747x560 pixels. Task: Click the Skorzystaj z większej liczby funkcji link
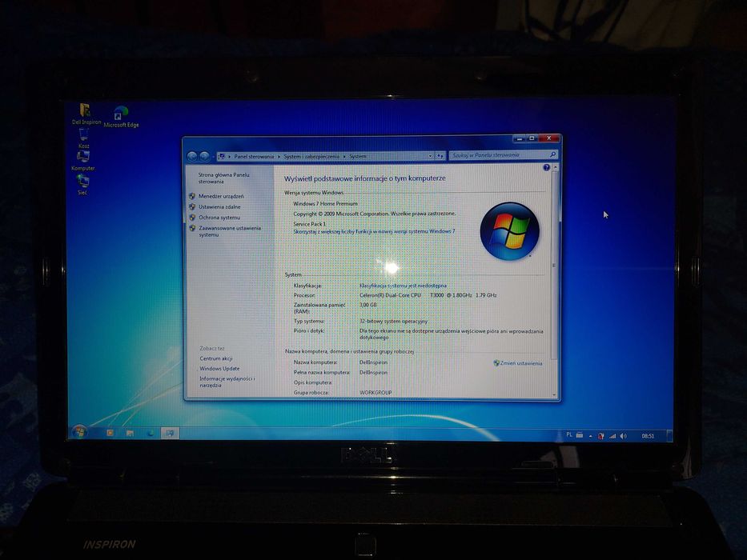[374, 231]
